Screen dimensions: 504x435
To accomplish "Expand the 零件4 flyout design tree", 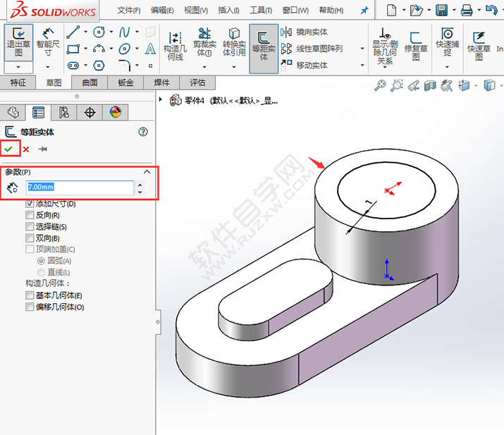I will click(x=161, y=99).
